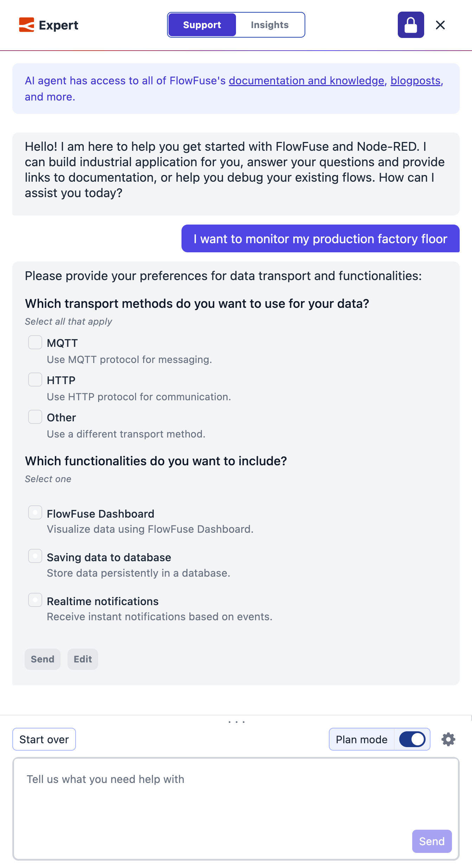Click Send under the preferences form
This screenshot has width=472, height=868.
click(x=43, y=659)
